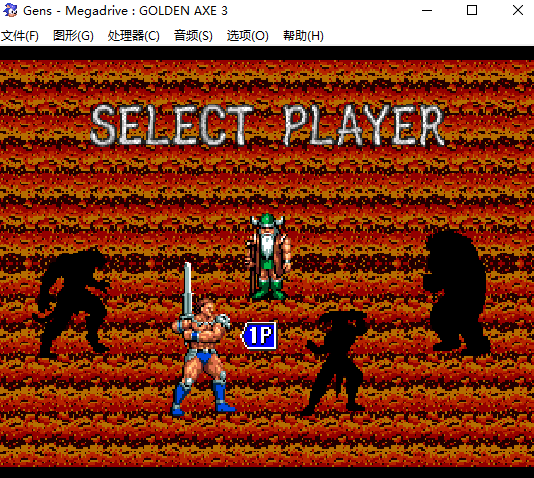
Task: Open the 音频(S) sound menu
Action: tap(193, 36)
